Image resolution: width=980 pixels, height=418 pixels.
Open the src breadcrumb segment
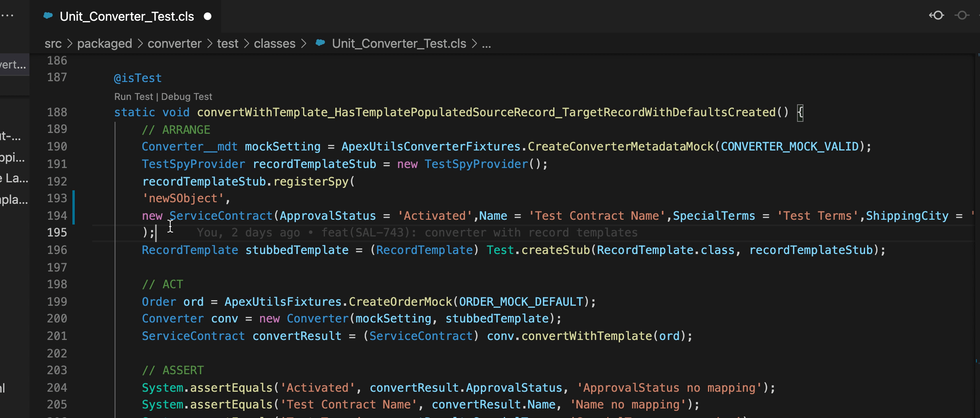pyautogui.click(x=53, y=43)
